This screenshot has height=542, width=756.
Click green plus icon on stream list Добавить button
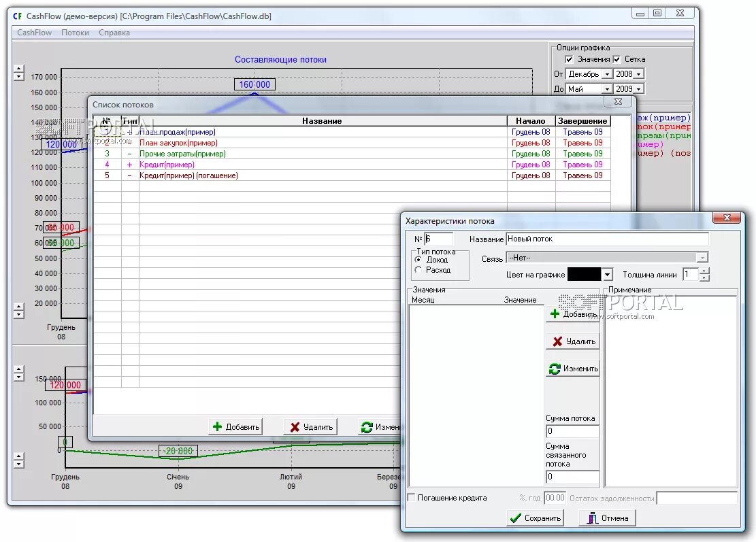click(x=218, y=426)
